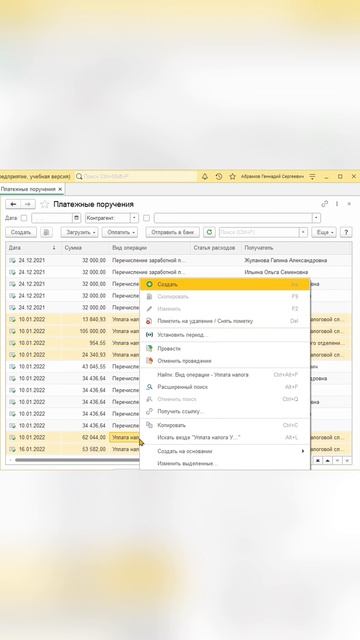The image size is (360, 640).
Task: Click the get link chain icon
Action: point(324,204)
